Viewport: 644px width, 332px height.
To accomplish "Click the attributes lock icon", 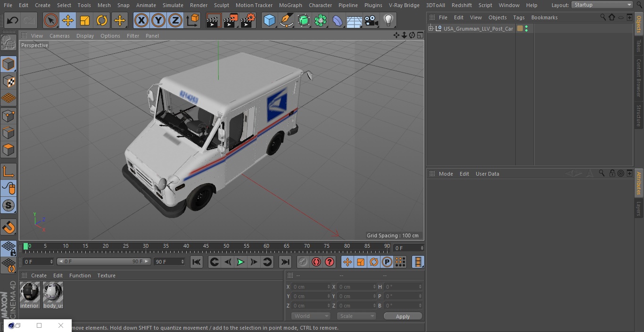I will [612, 173].
